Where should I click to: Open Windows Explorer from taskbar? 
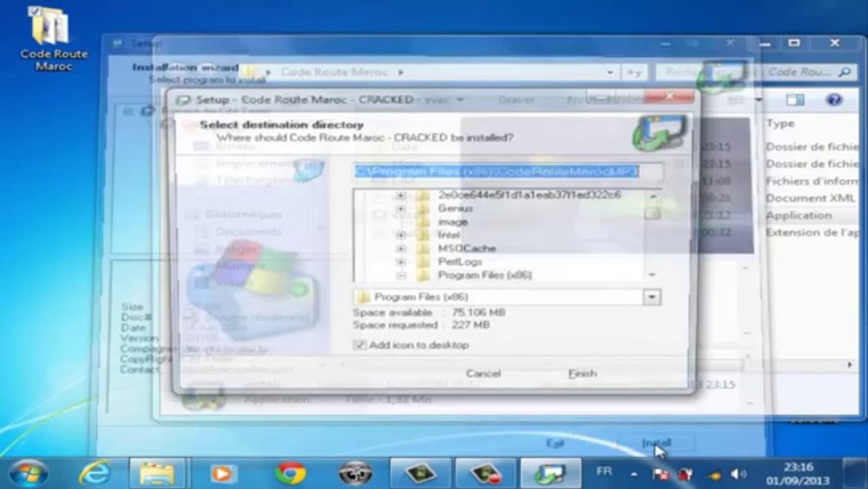pyautogui.click(x=157, y=473)
